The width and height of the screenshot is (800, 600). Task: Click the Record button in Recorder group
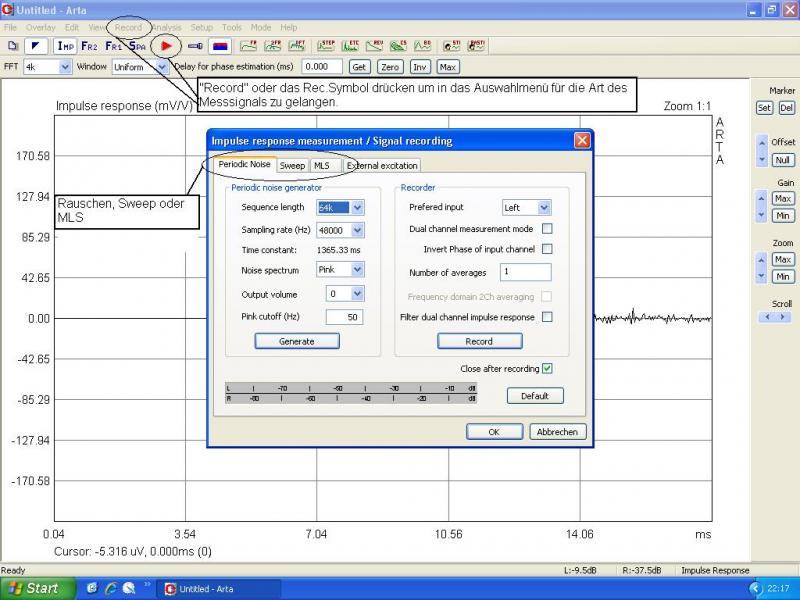click(479, 341)
